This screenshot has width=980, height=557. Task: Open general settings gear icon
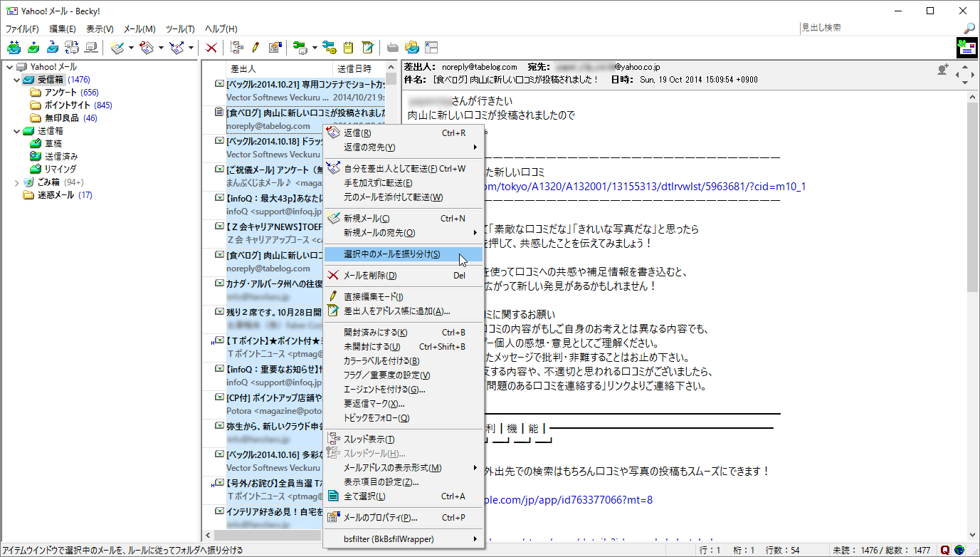329,48
